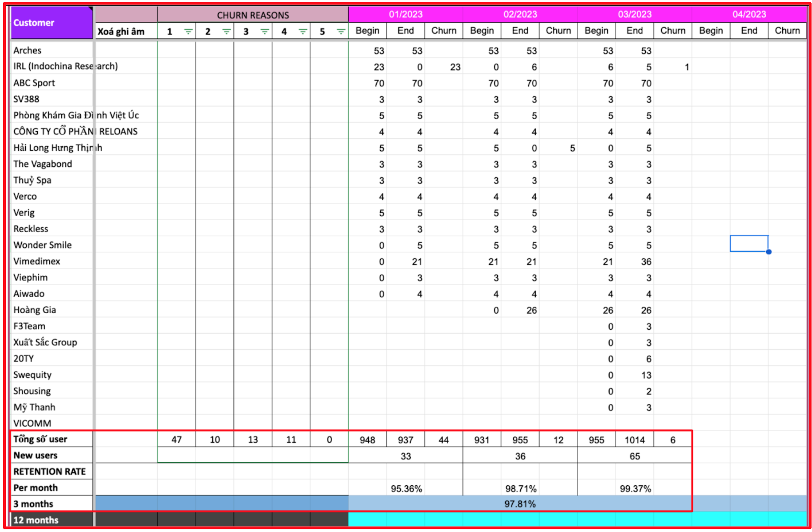This screenshot has width=812, height=532.
Task: Select the purple Customer header cell
Action: 51,23
